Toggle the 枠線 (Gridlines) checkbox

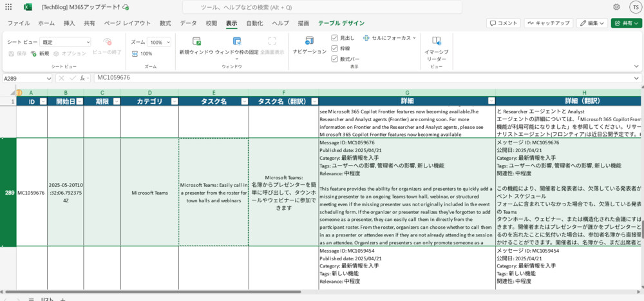click(x=334, y=48)
